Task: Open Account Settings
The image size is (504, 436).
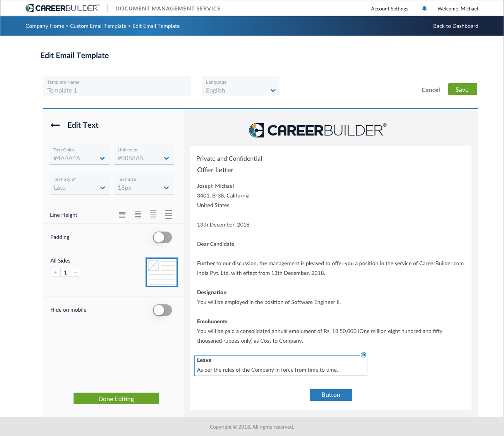Action: [389, 9]
